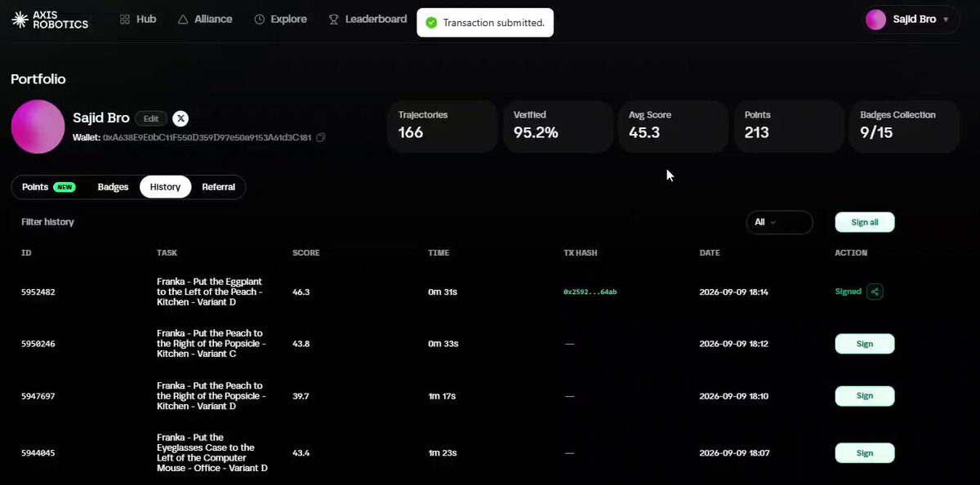This screenshot has height=485, width=980.
Task: Open the X profile link icon
Action: point(180,118)
